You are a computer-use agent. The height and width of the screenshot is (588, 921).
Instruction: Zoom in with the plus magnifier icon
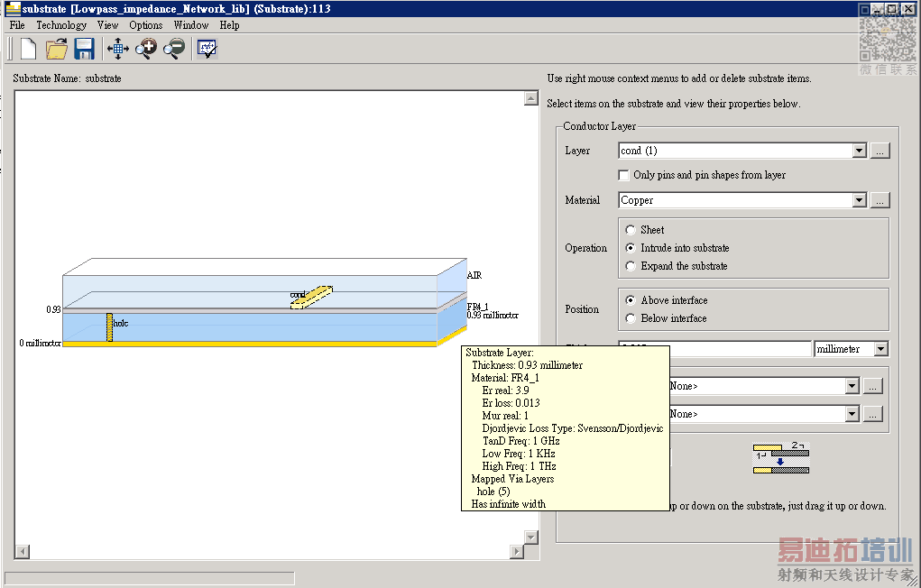145,49
